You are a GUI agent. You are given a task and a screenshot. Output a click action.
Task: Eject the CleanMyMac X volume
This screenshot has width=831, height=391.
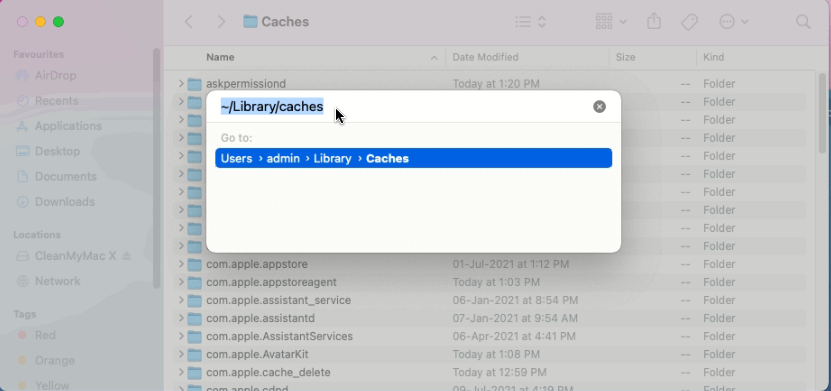(x=126, y=256)
